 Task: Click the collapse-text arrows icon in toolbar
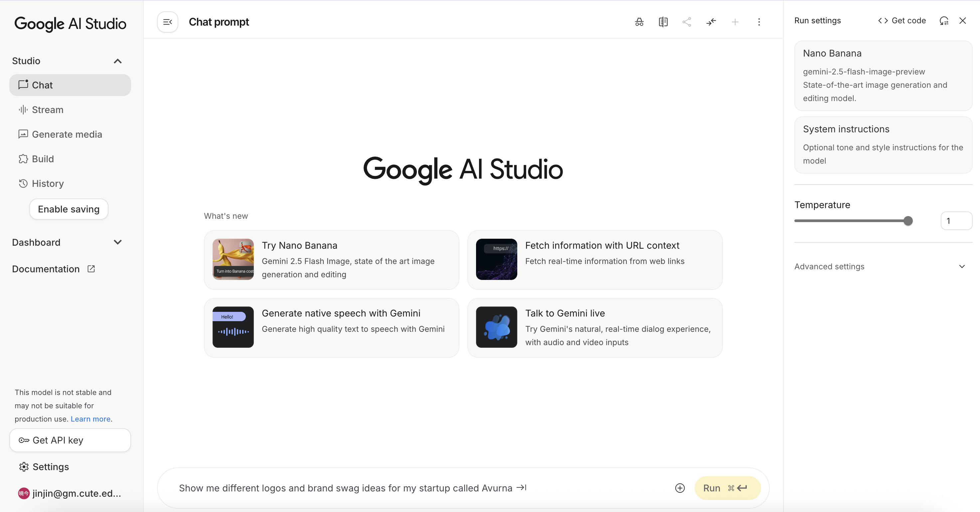pyautogui.click(x=711, y=22)
